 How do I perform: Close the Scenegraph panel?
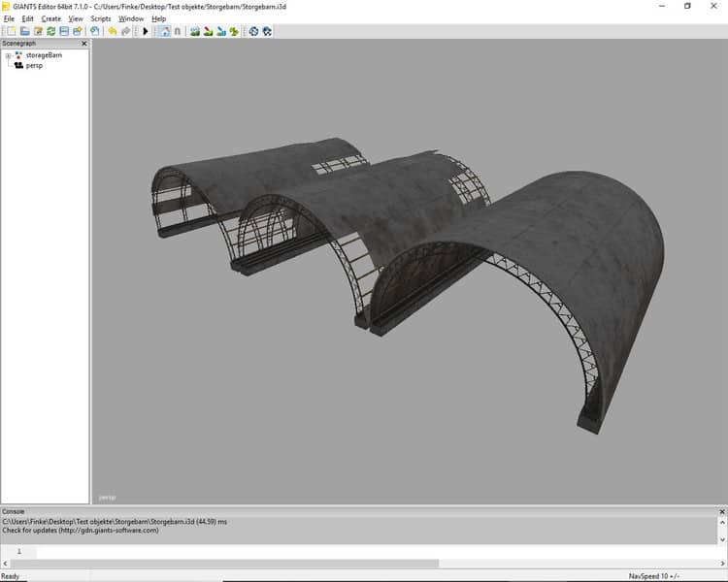[83, 44]
